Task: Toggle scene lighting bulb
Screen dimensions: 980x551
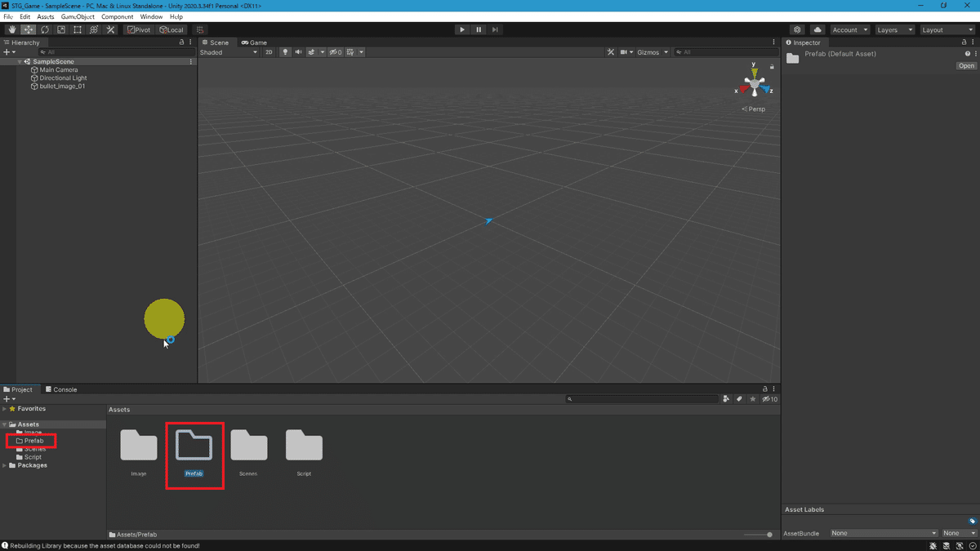Action: pos(285,52)
